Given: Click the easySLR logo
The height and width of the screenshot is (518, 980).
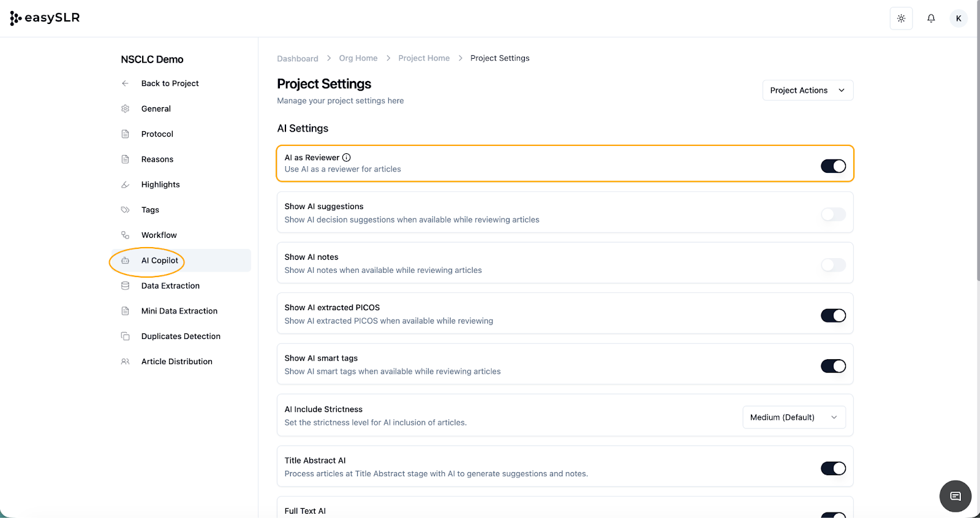Looking at the screenshot, I should click(45, 18).
